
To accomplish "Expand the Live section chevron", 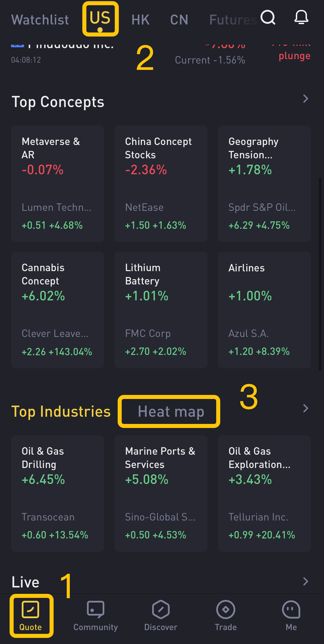I will 305,581.
